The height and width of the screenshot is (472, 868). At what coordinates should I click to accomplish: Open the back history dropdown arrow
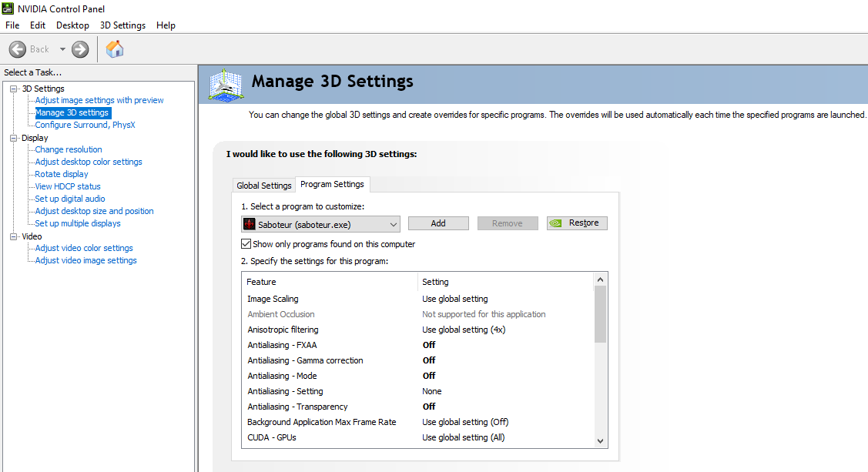coord(62,49)
